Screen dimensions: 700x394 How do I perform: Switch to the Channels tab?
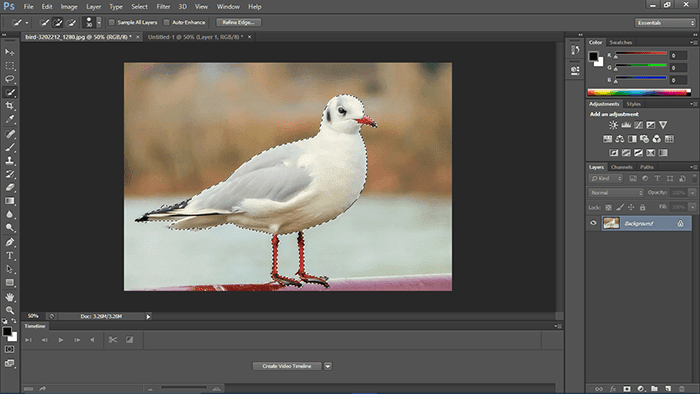coord(621,167)
